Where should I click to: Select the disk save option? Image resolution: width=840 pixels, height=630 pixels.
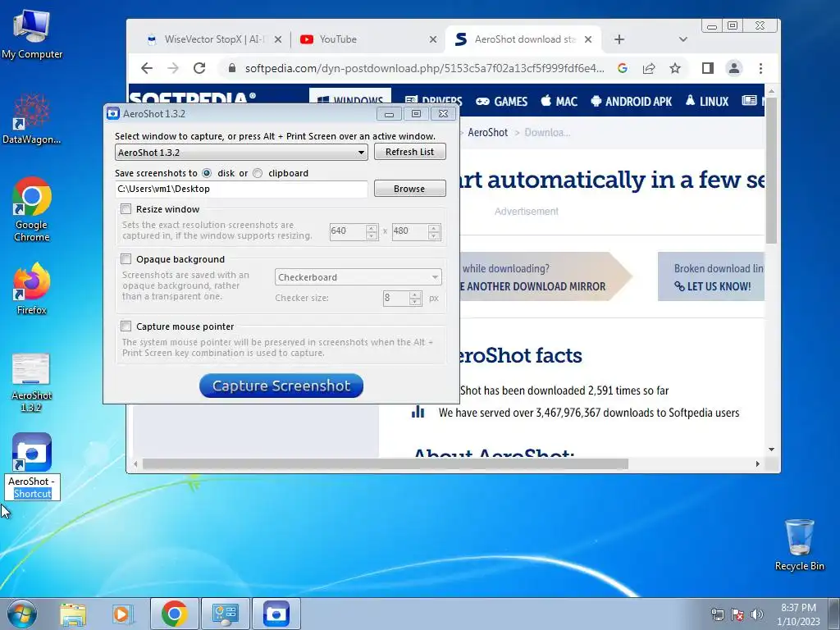point(207,173)
